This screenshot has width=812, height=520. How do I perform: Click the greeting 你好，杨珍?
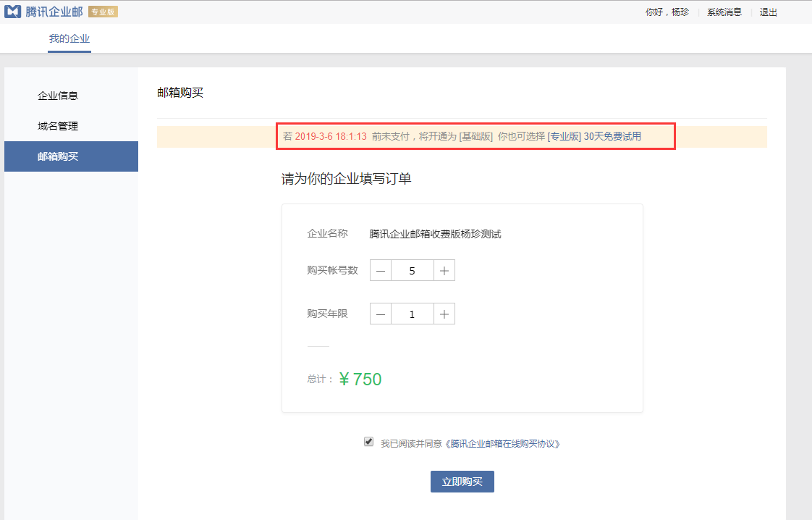pos(667,12)
